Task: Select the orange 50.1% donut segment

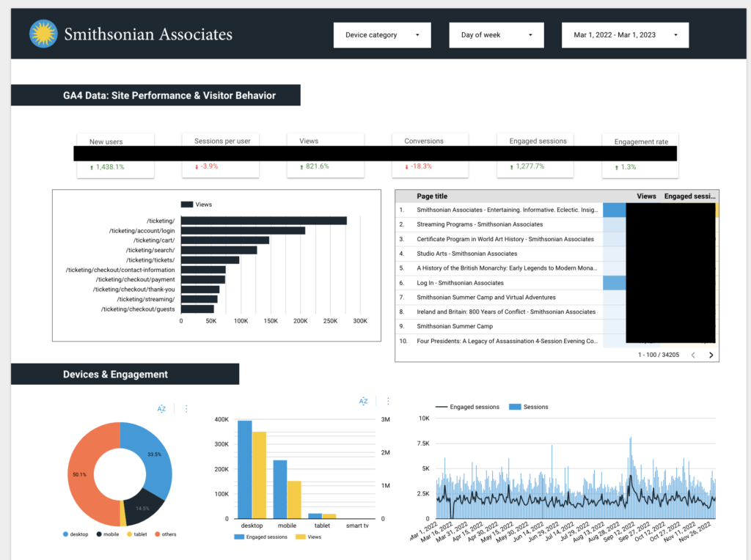Action: [x=80, y=474]
